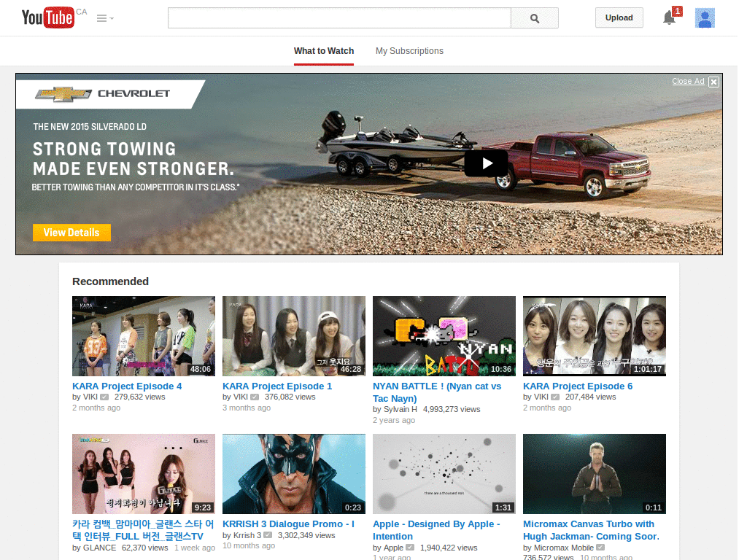Open NYAN BATTLE video thumbnail
The image size is (747, 560).
tap(444, 336)
